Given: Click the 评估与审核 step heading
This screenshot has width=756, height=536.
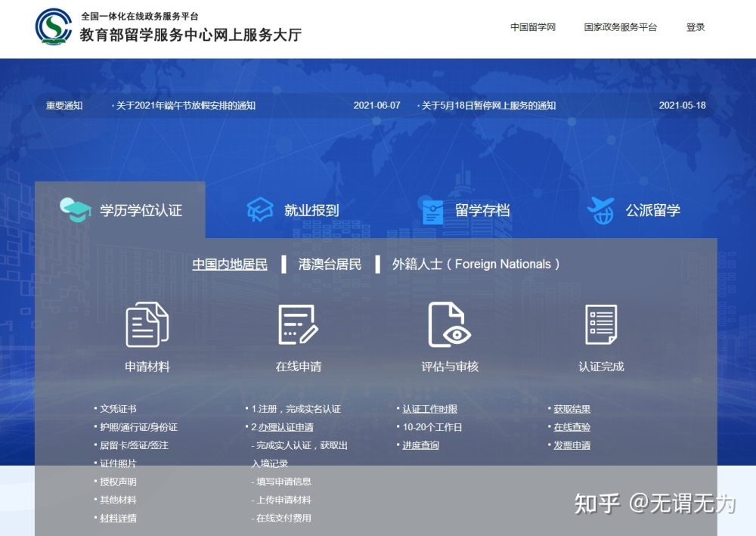Looking at the screenshot, I should tap(450, 367).
